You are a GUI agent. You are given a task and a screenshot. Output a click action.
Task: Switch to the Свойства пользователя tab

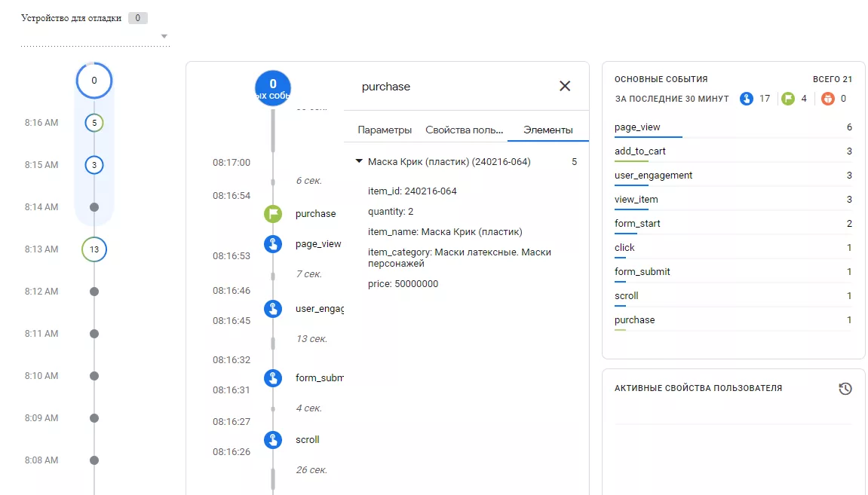coord(464,130)
